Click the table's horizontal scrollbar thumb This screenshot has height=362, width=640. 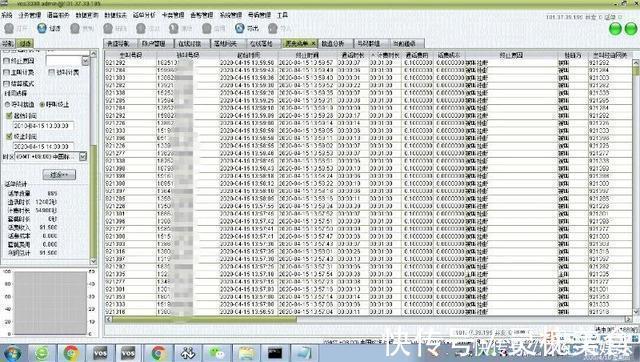[x=204, y=320]
